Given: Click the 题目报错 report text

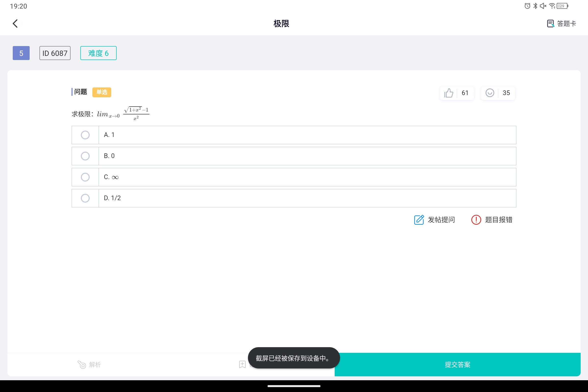Looking at the screenshot, I should tap(499, 220).
